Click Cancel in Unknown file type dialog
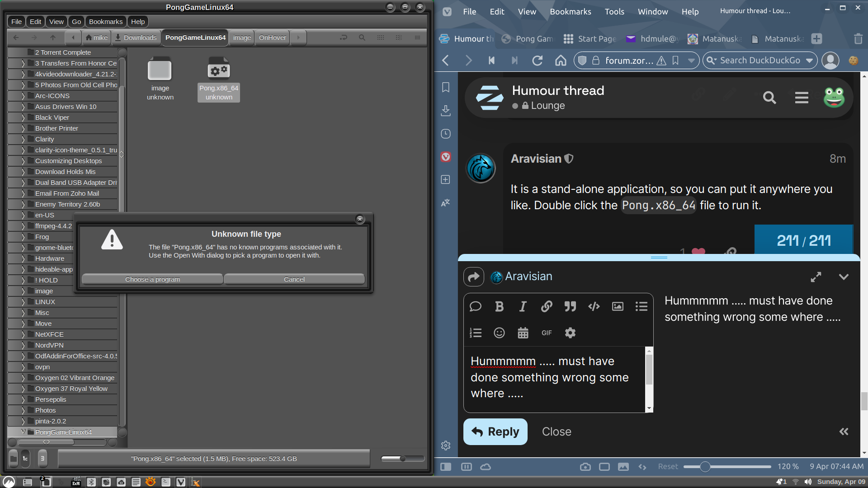Image resolution: width=868 pixels, height=488 pixels. pyautogui.click(x=294, y=279)
